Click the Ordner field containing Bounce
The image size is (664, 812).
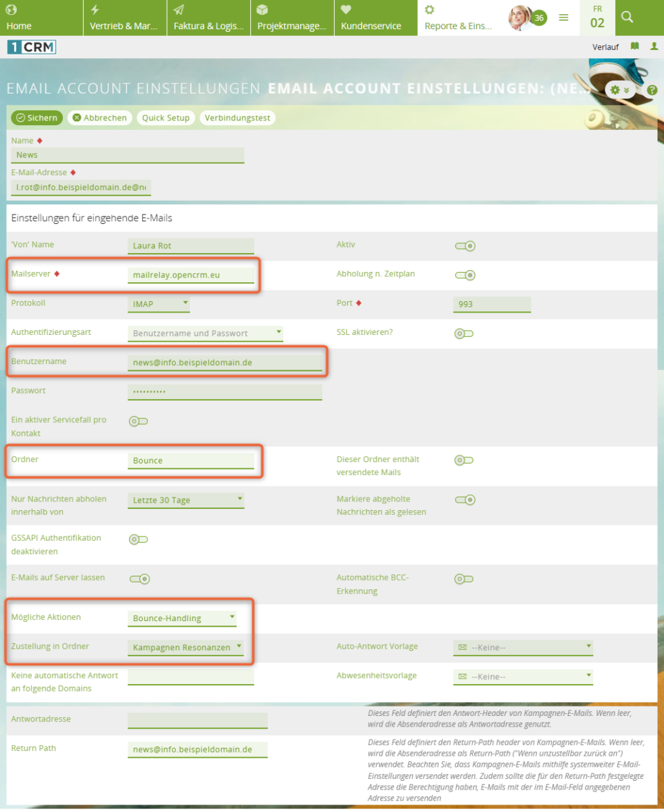(x=191, y=461)
